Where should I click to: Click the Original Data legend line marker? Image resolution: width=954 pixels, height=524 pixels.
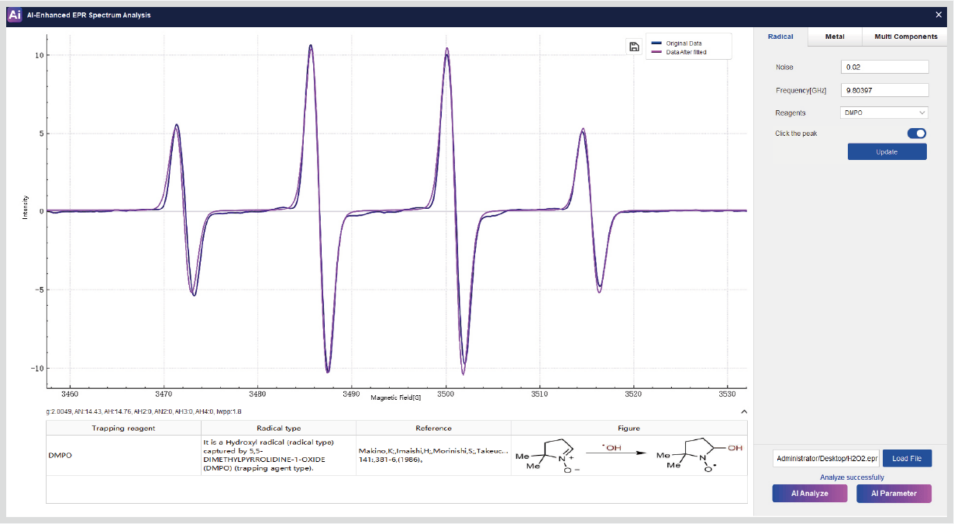pyautogui.click(x=657, y=43)
